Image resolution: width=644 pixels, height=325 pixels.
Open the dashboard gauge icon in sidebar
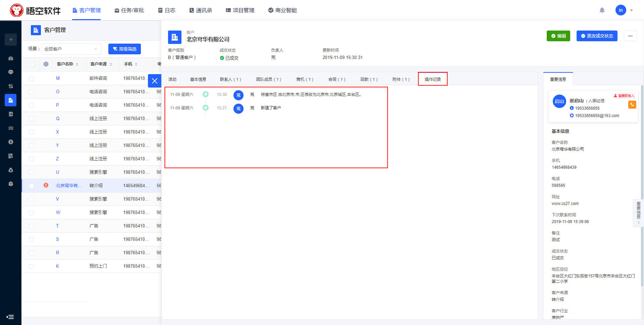(11, 58)
